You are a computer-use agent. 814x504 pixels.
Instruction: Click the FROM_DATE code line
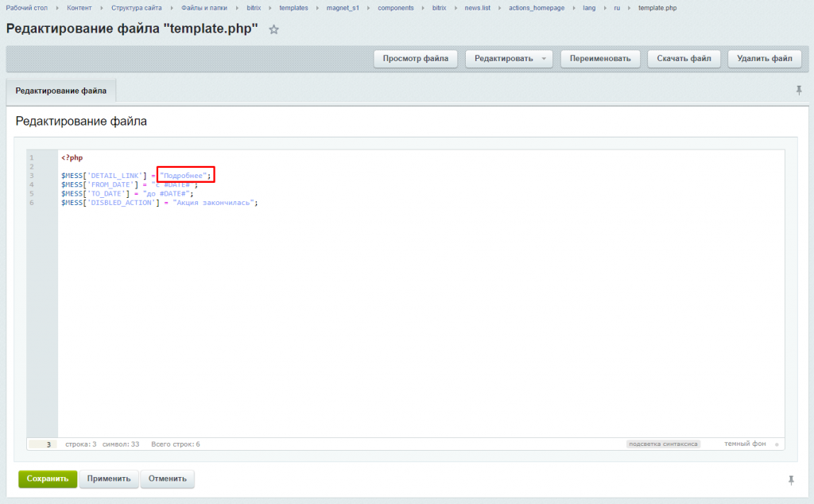click(x=130, y=184)
